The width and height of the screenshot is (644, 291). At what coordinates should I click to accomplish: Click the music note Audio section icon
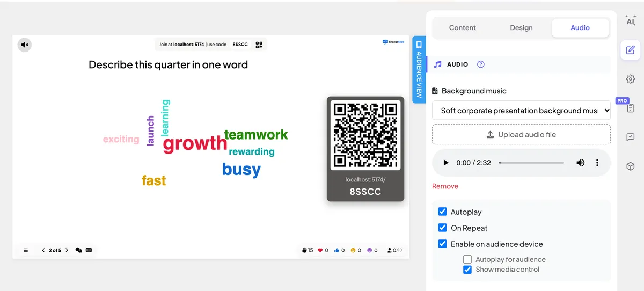pyautogui.click(x=437, y=64)
